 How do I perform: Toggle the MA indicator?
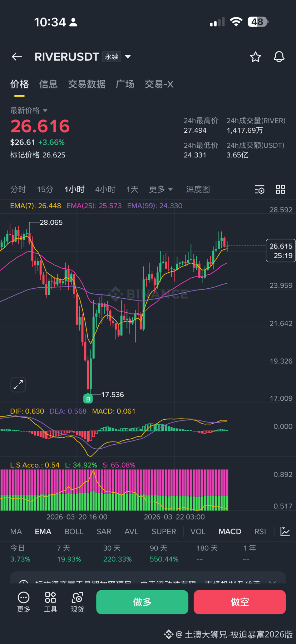[x=16, y=531]
